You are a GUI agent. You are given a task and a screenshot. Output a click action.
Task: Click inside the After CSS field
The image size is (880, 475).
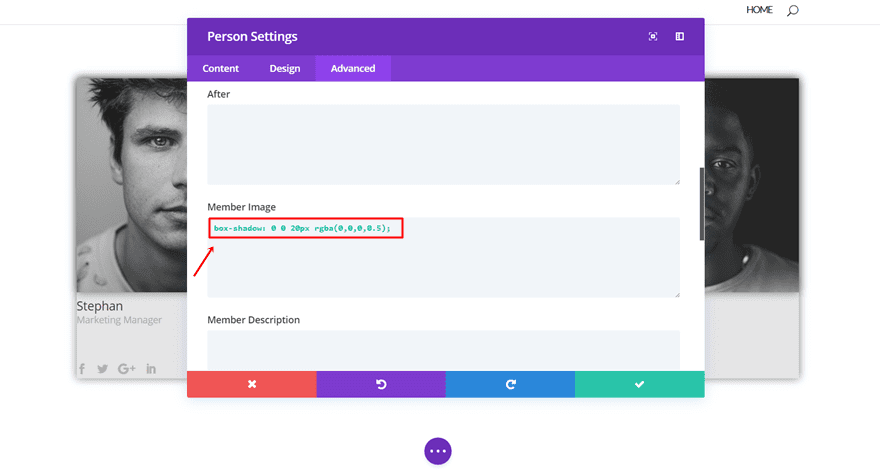[x=443, y=144]
